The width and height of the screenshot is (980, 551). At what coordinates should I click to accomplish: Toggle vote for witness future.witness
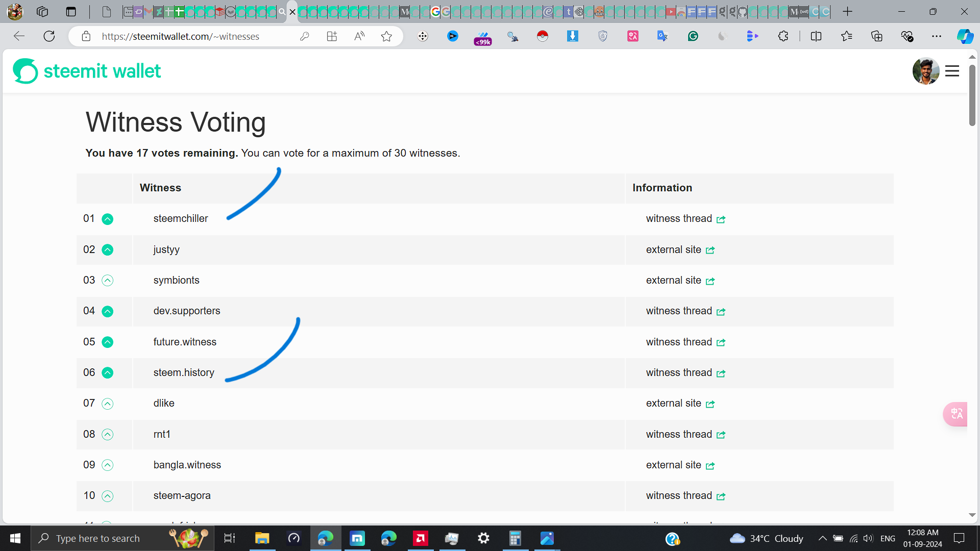(x=107, y=342)
